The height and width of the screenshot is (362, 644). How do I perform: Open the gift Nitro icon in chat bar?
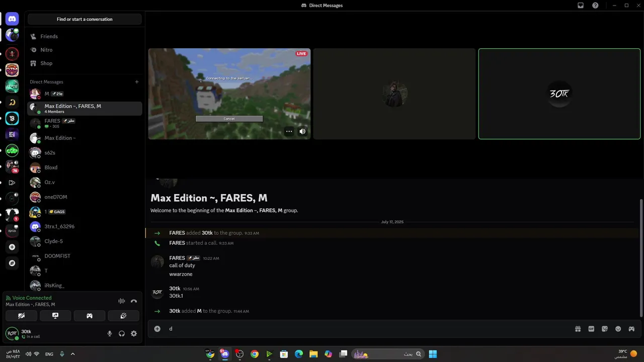578,329
